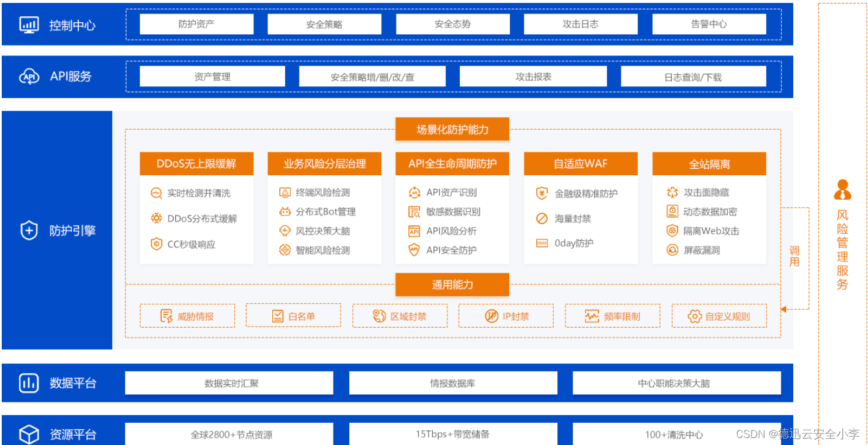Viewport: 868px width, 445px height.
Task: Click the 15Tbps+带宽储备 box
Action: pyautogui.click(x=453, y=434)
